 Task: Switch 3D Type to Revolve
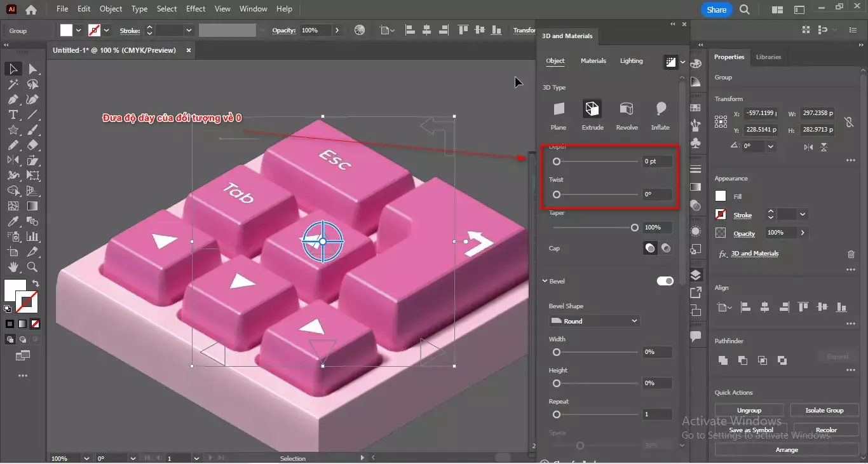627,114
